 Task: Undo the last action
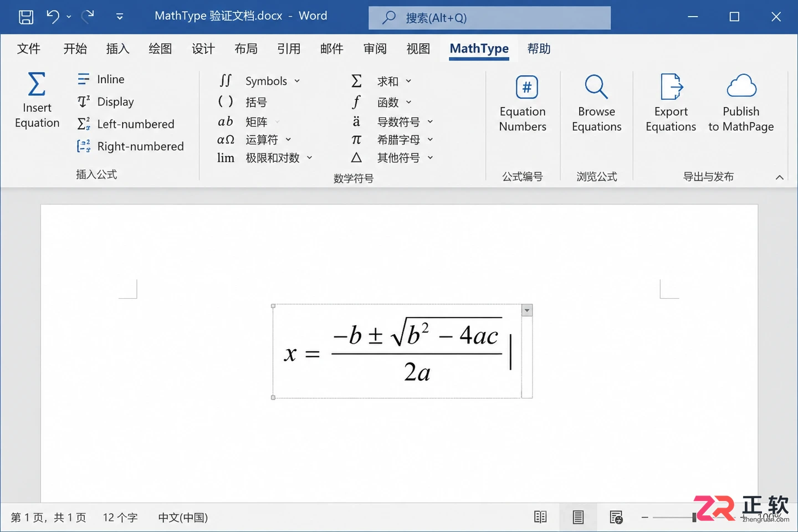[53, 17]
